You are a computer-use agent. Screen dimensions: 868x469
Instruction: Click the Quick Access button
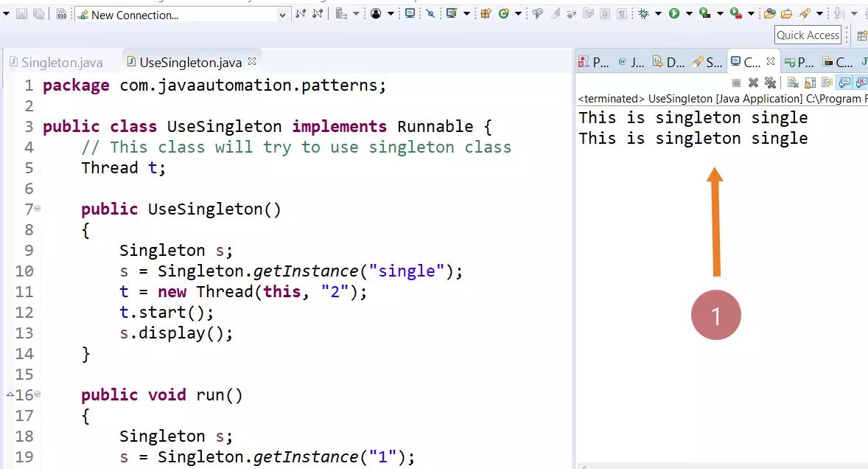coord(807,34)
